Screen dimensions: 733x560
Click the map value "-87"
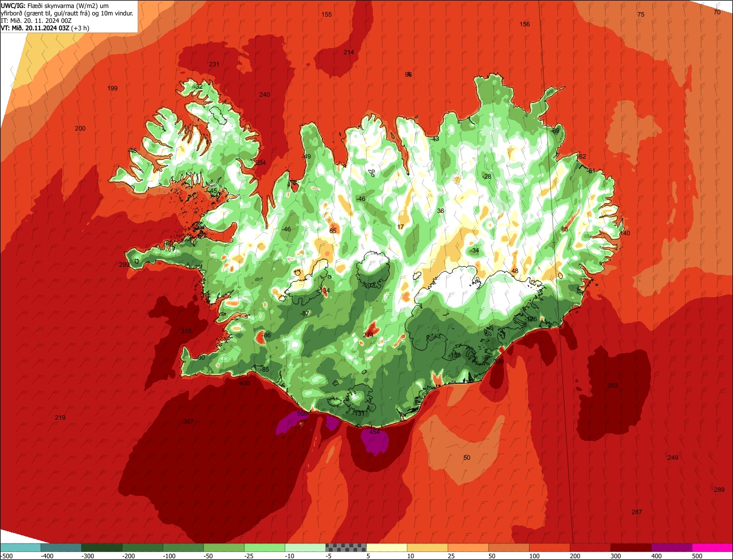(x=305, y=313)
